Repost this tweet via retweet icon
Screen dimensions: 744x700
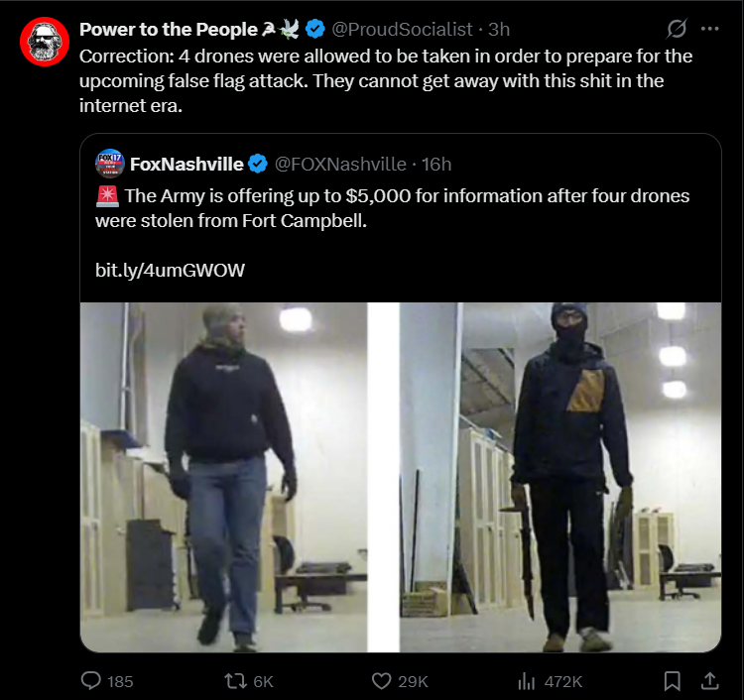click(235, 681)
